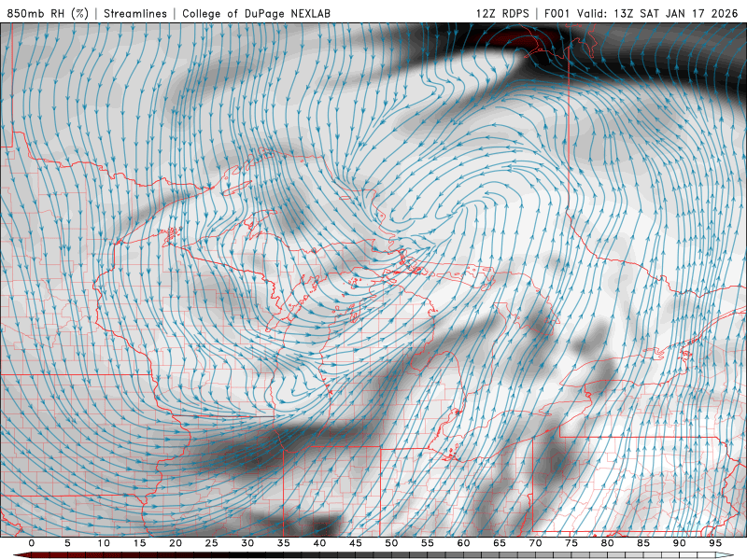This screenshot has height=560, width=747.
Task: Click the 30 label on the colorbar
Action: click(x=247, y=543)
